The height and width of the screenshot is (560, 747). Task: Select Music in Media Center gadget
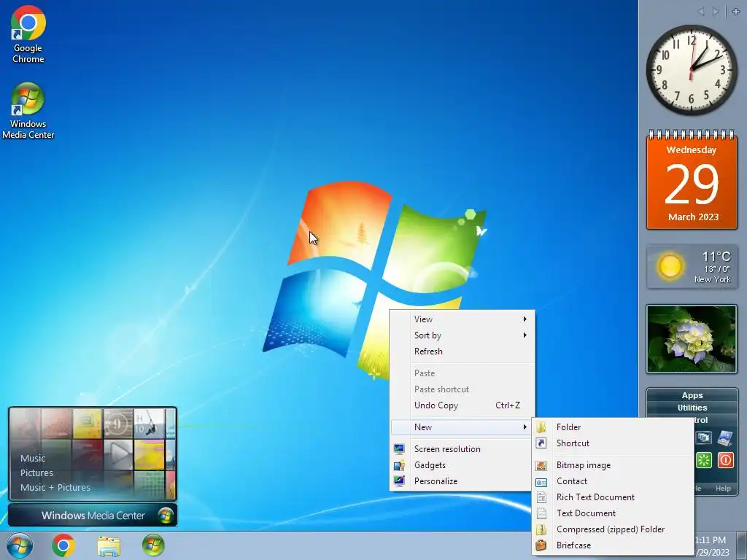pos(33,459)
